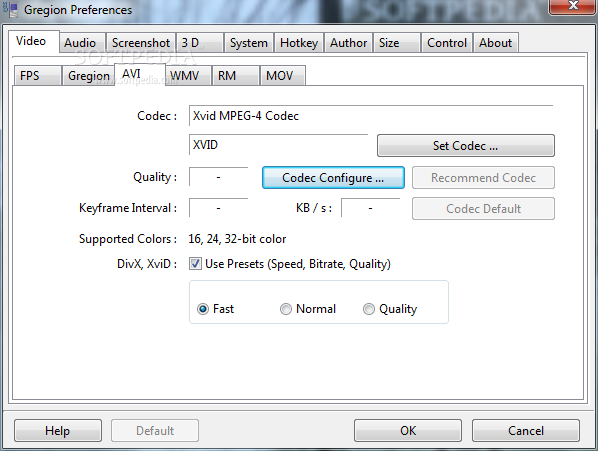Click the '16, 24, 32-bit color' text

(237, 239)
